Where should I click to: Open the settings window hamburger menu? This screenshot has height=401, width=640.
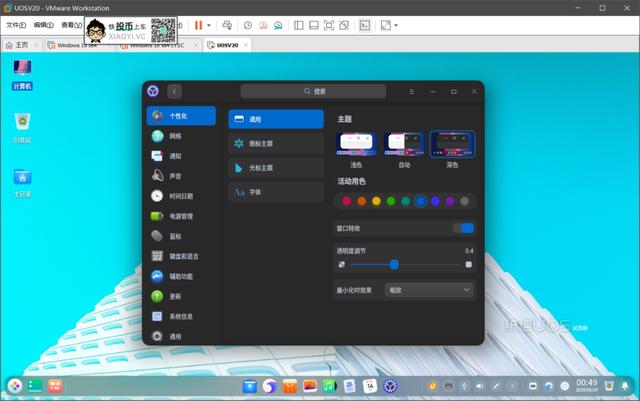click(x=411, y=91)
